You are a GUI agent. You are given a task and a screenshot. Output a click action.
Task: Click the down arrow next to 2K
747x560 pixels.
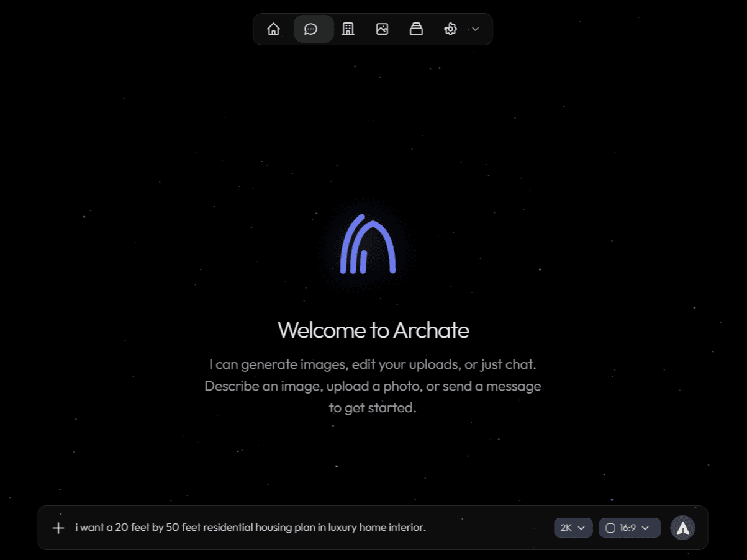coord(581,528)
